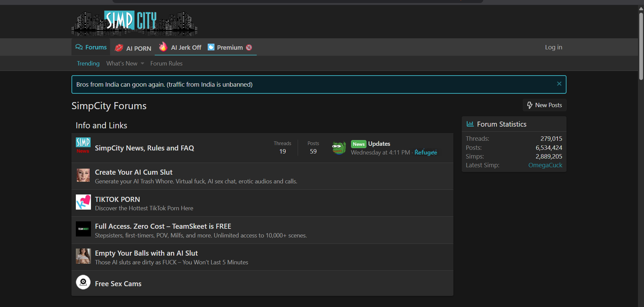This screenshot has width=644, height=307.
Task: Open latest member OmegaCuck's profile
Action: pos(545,165)
